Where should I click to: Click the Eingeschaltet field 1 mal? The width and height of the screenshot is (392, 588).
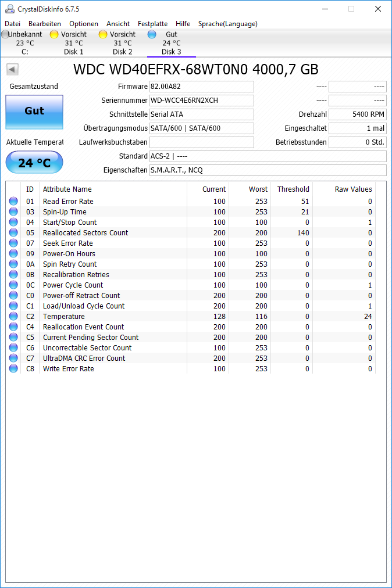358,128
